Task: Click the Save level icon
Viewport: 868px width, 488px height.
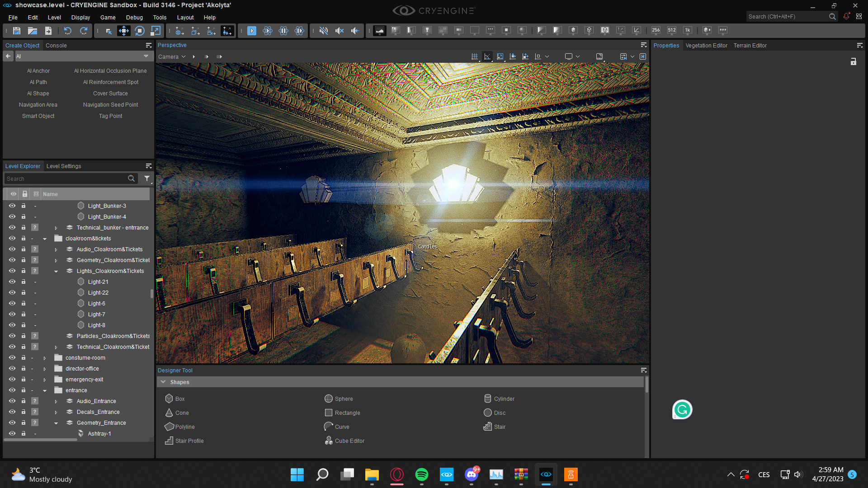Action: tap(17, 31)
